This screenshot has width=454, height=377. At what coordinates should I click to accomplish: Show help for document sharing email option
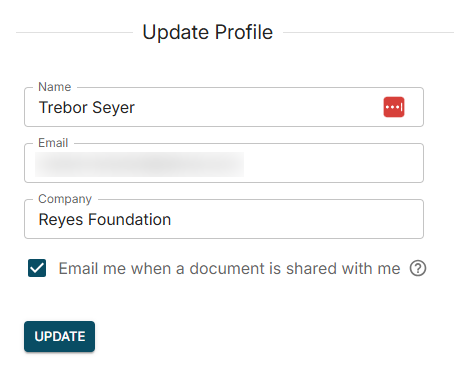point(418,268)
